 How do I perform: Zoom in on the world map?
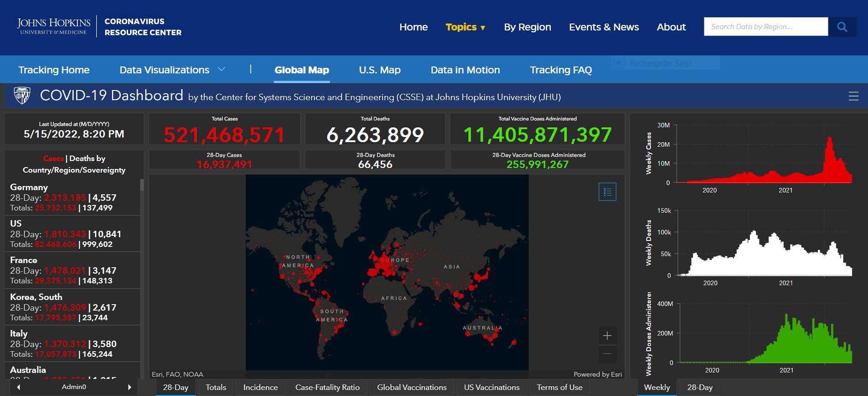[x=607, y=336]
